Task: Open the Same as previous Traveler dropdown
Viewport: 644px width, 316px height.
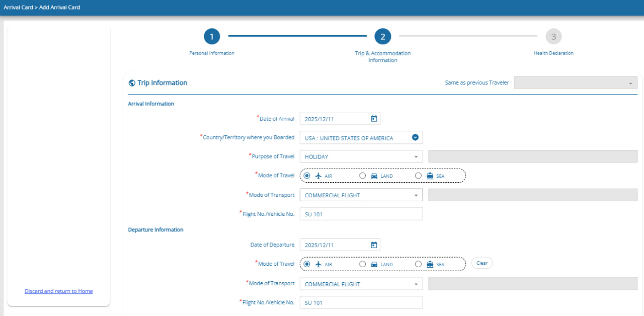Action: click(x=575, y=83)
